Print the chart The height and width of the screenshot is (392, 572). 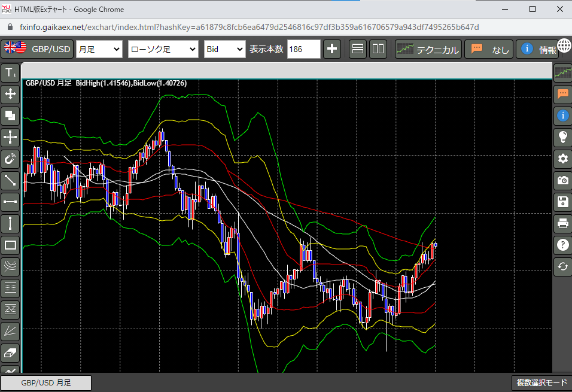pyautogui.click(x=563, y=223)
